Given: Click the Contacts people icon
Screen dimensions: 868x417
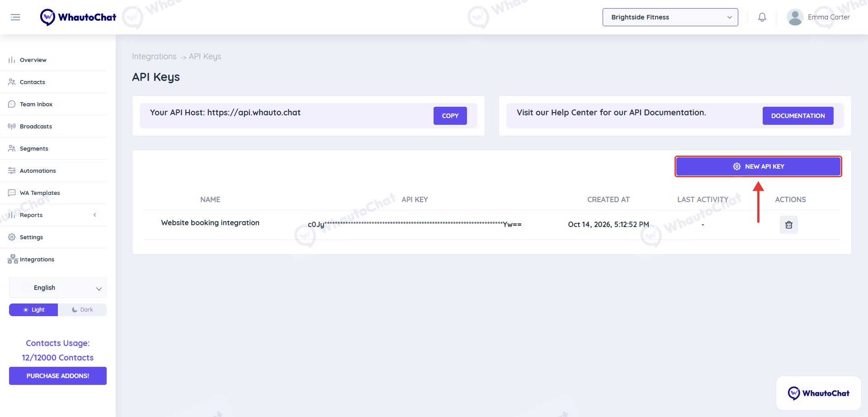Looking at the screenshot, I should coord(12,82).
